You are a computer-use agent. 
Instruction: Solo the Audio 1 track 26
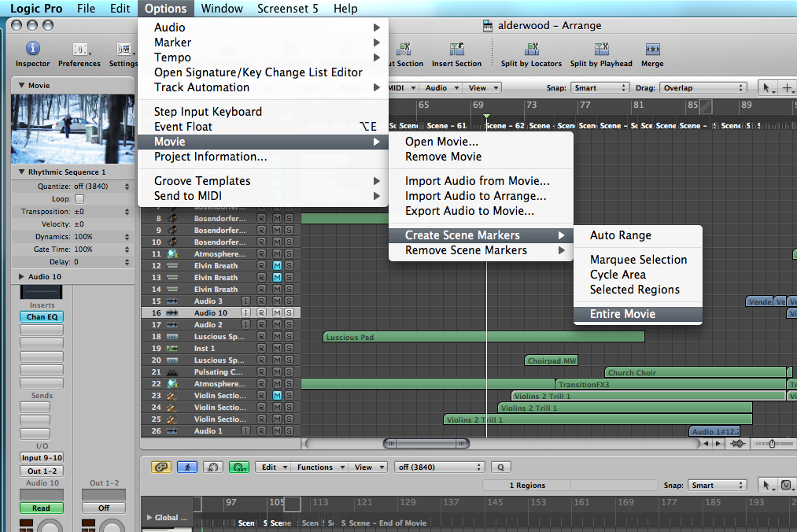[289, 431]
